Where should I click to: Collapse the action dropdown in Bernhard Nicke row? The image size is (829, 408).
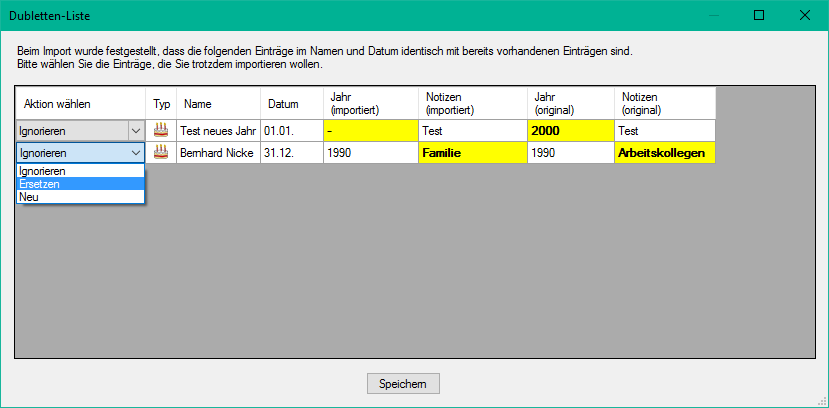tap(136, 153)
